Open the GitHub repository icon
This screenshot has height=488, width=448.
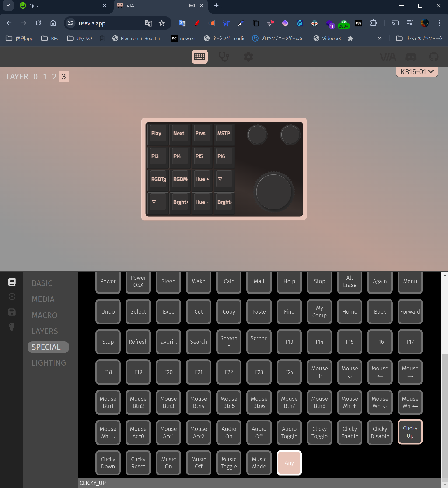(x=434, y=57)
